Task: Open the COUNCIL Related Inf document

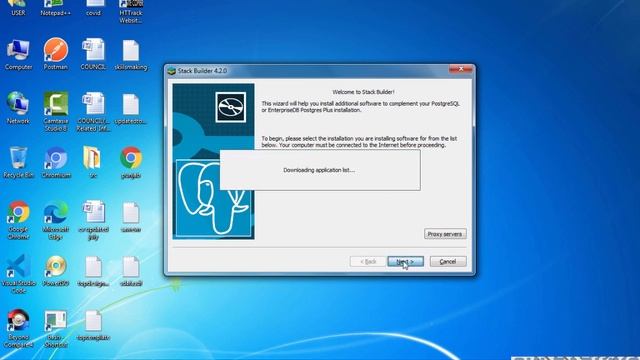Action: (93, 112)
